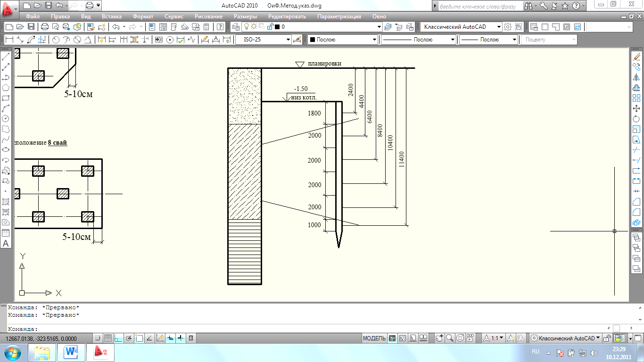The image size is (644, 362).
Task: Open the Размеры menu
Action: point(245,16)
